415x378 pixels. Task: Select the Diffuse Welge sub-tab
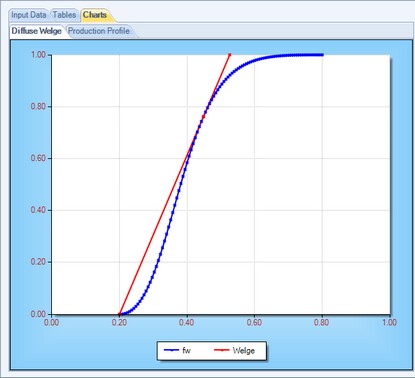37,31
